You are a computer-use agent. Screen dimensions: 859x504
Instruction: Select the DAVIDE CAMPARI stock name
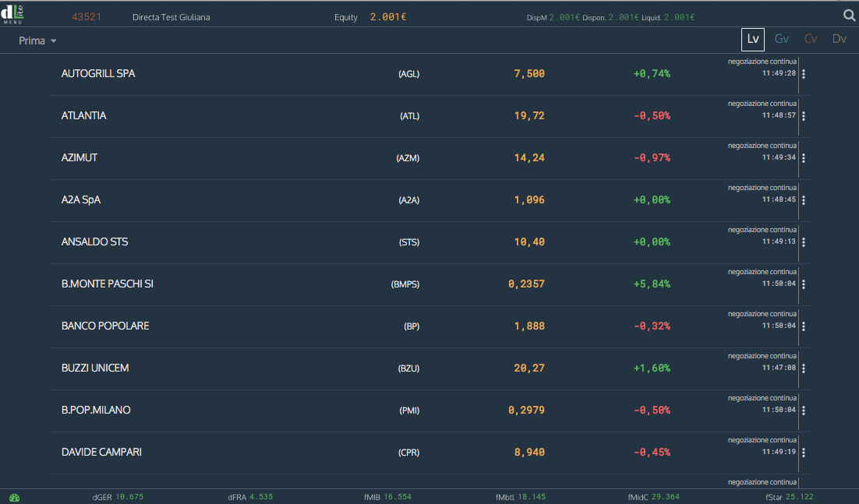(101, 453)
